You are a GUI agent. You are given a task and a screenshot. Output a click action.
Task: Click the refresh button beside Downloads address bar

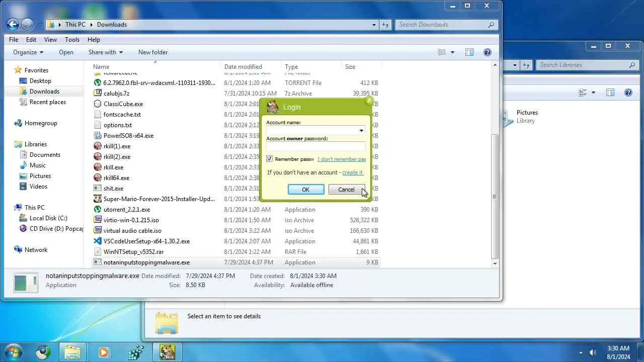pos(385,24)
